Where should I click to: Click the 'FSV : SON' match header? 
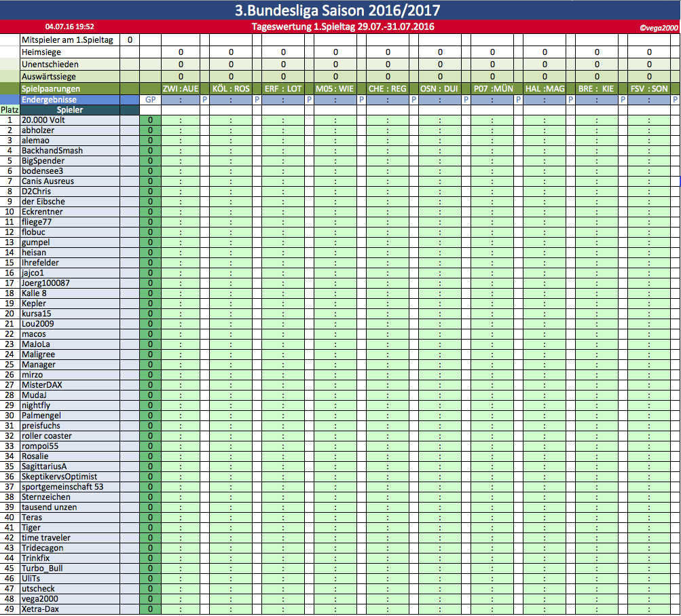[648, 89]
